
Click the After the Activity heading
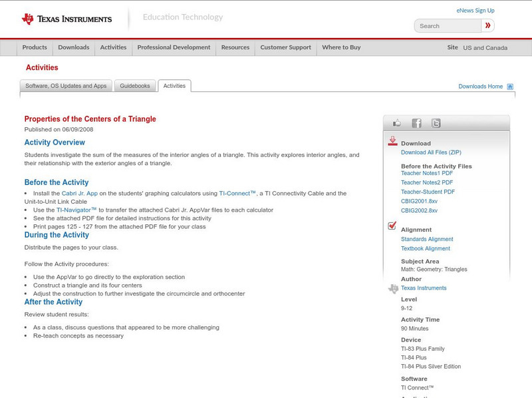tap(53, 302)
